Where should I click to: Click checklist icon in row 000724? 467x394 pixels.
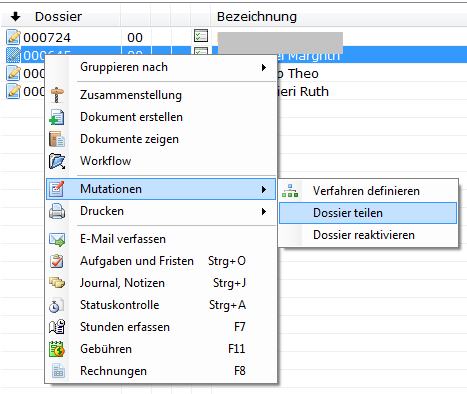201,36
